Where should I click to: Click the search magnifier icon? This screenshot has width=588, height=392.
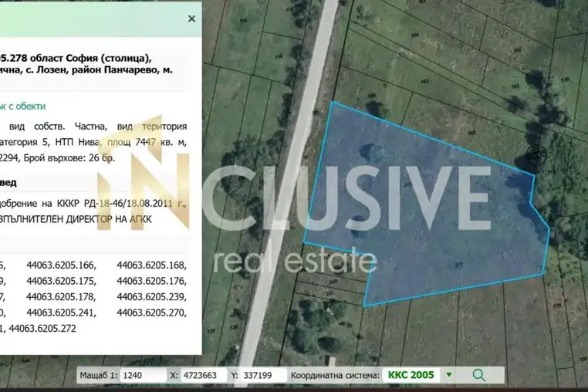(x=479, y=375)
